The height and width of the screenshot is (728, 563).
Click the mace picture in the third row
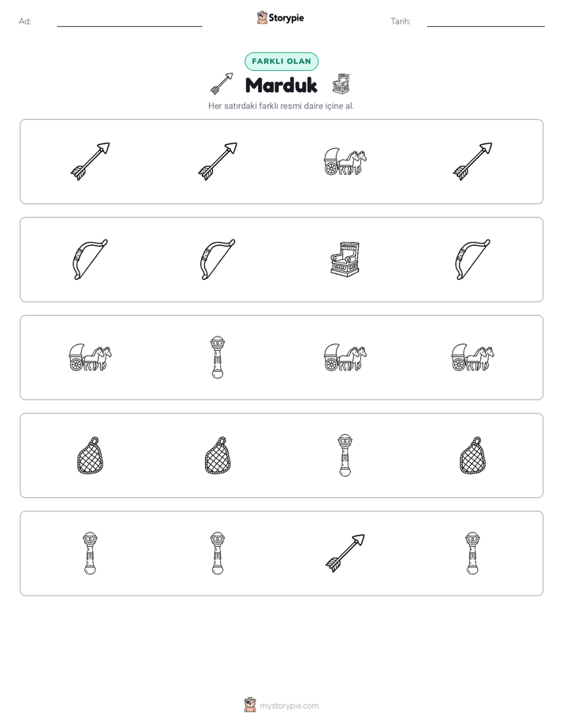[218, 358]
